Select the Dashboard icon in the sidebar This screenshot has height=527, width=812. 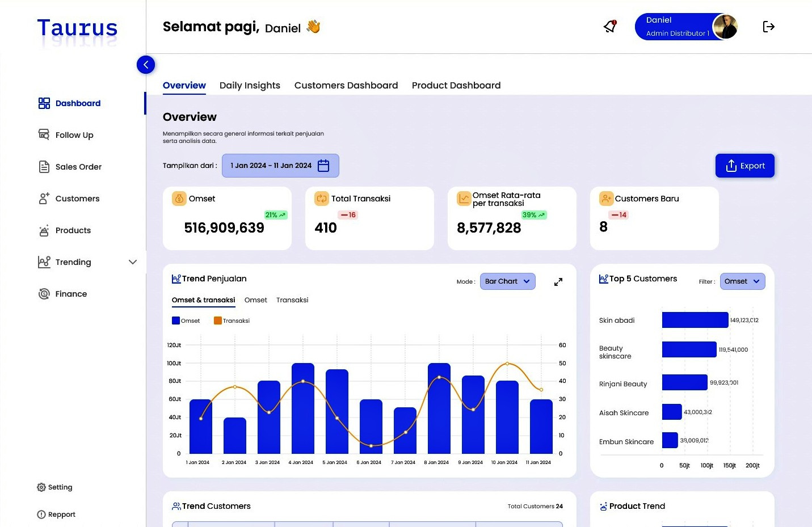pos(44,103)
